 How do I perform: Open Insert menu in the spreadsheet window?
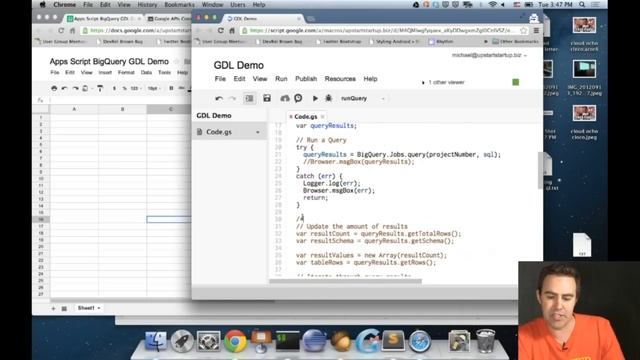[105, 72]
